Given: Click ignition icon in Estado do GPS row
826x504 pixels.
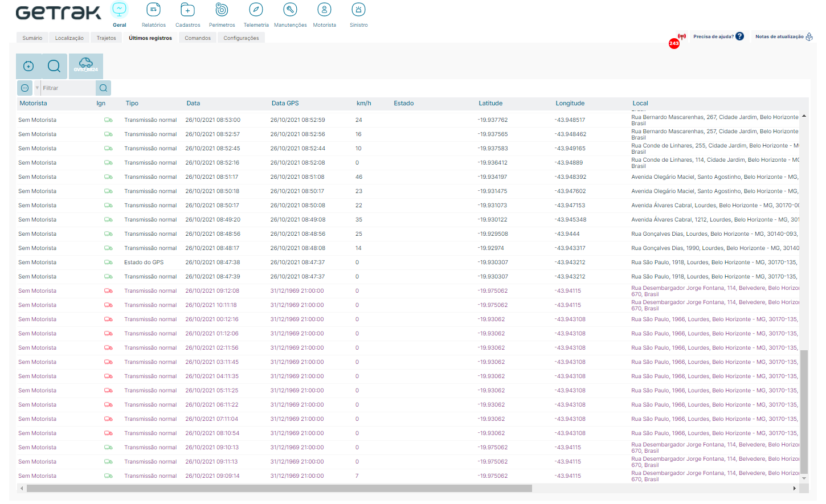Looking at the screenshot, I should (108, 263).
